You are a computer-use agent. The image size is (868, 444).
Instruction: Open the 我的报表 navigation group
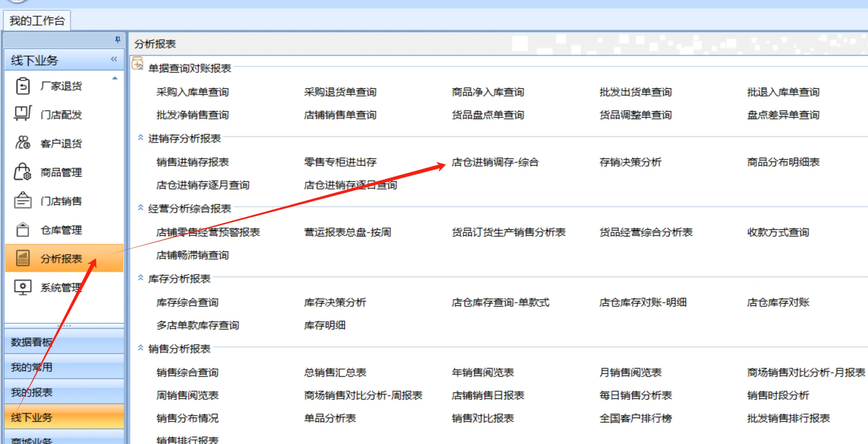point(32,392)
